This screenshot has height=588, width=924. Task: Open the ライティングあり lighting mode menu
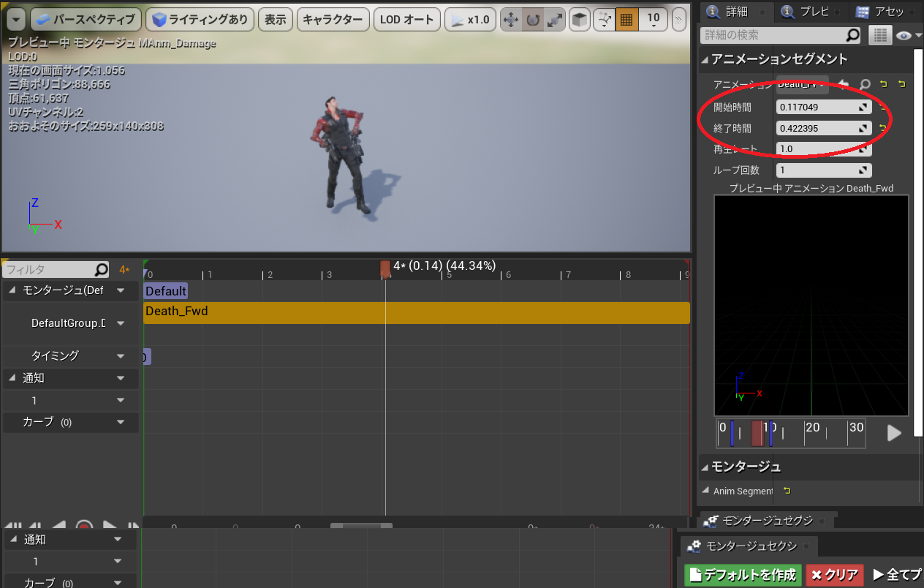click(x=200, y=20)
